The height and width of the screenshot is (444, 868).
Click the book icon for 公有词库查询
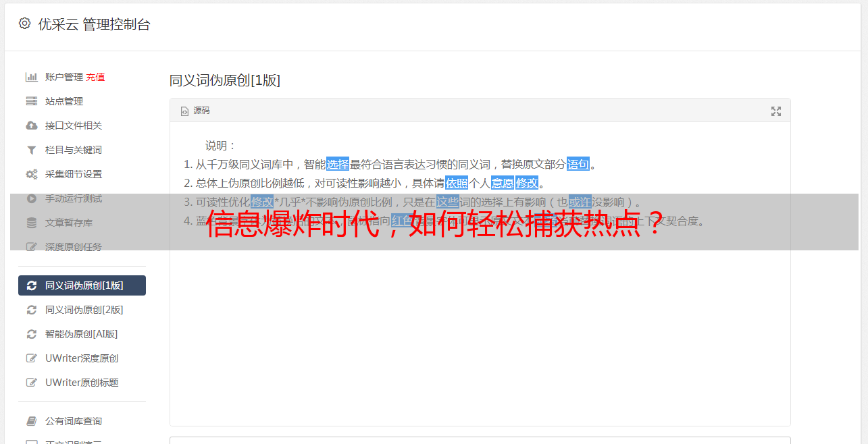(x=31, y=421)
